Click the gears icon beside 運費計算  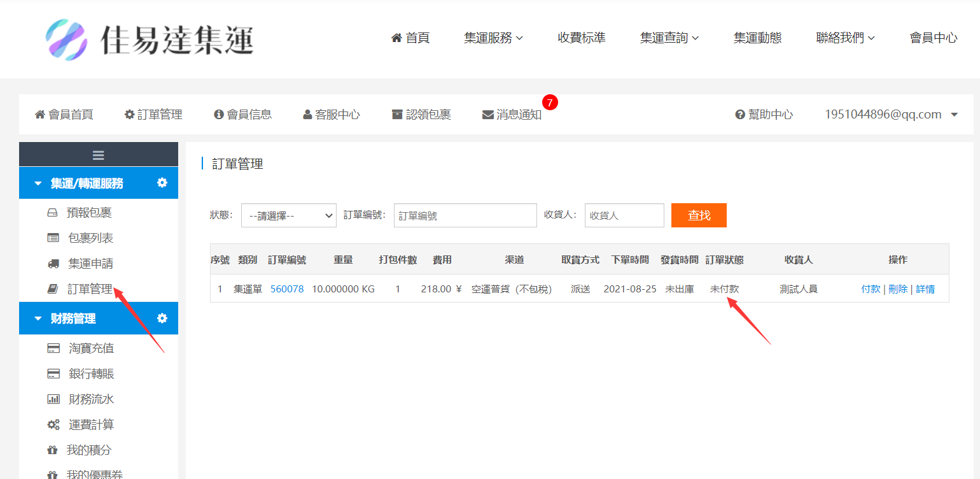[x=53, y=425]
